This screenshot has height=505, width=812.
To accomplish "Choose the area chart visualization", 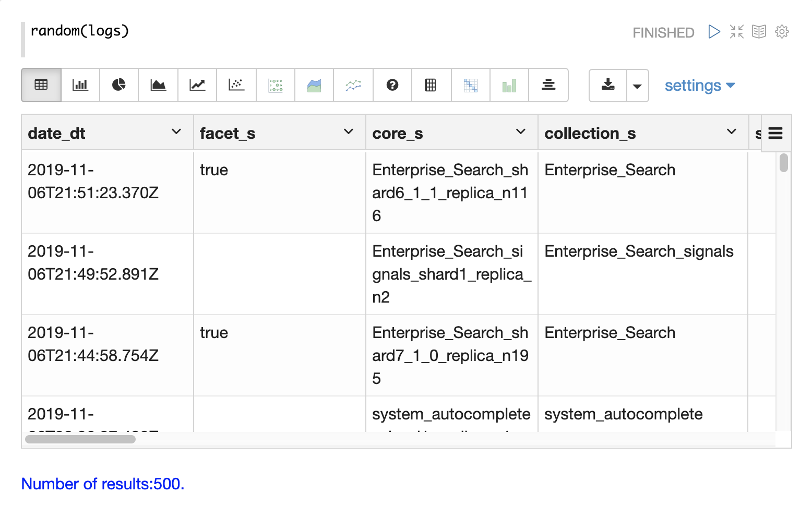I will point(158,85).
